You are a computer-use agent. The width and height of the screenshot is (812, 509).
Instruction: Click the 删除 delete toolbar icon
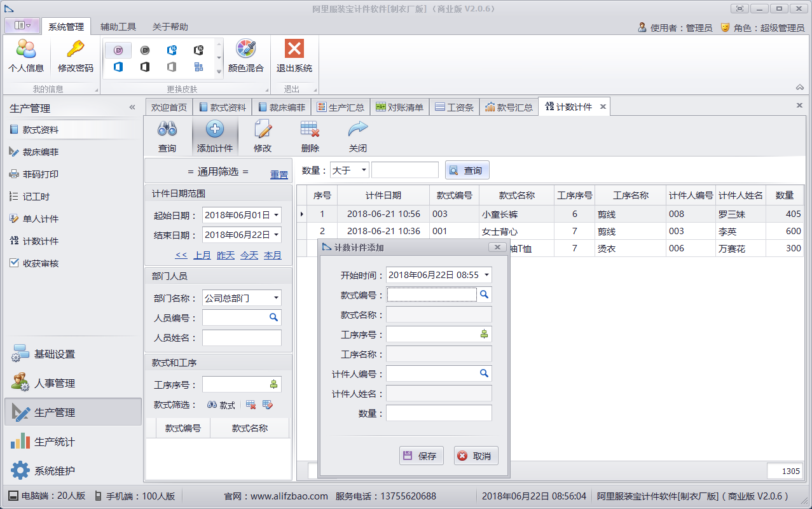(x=310, y=130)
